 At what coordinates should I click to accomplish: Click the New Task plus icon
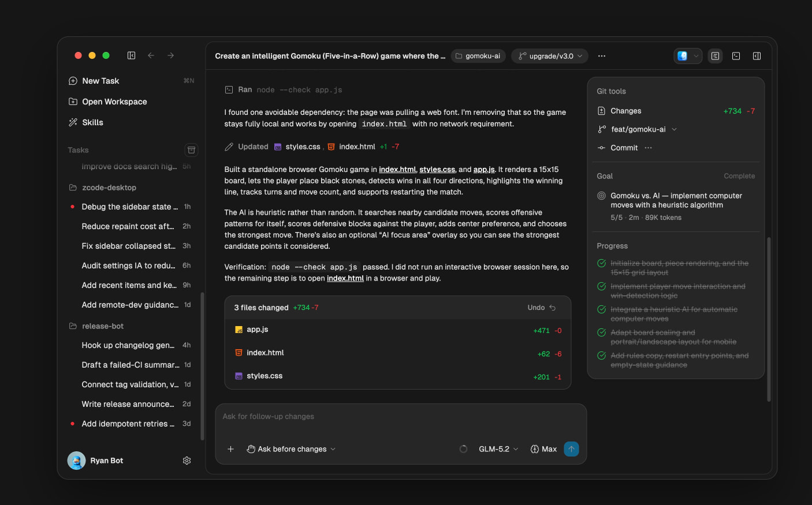pyautogui.click(x=73, y=81)
